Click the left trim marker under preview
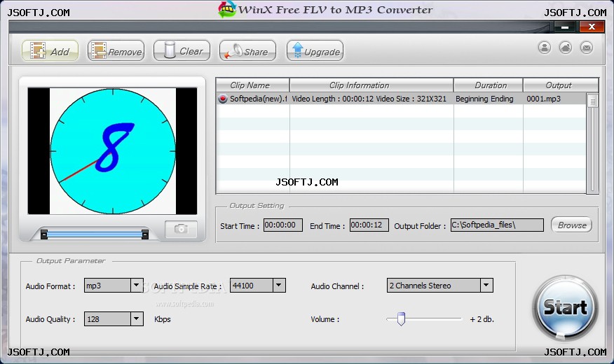 point(44,234)
